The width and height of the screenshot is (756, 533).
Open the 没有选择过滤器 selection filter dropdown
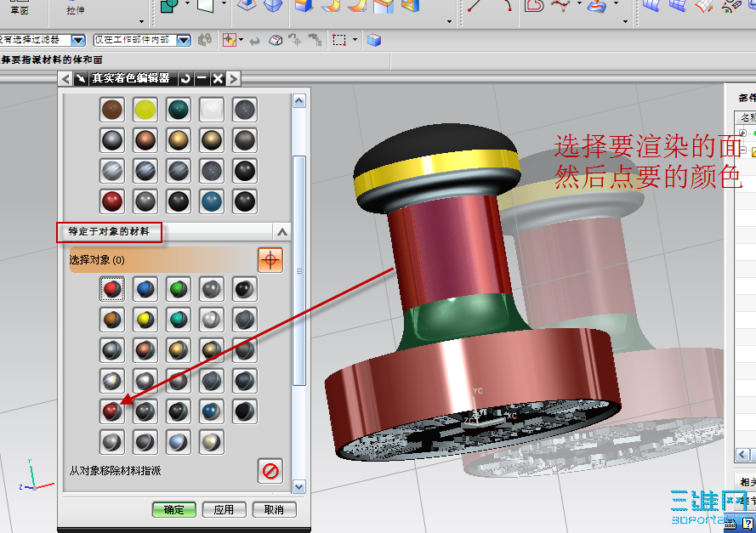78,40
